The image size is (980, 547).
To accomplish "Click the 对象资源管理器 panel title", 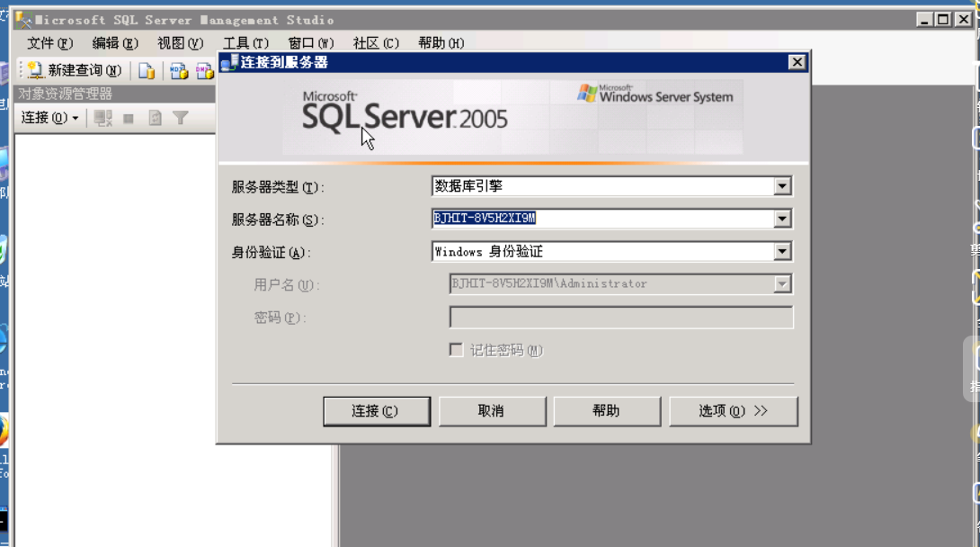I will coord(65,94).
